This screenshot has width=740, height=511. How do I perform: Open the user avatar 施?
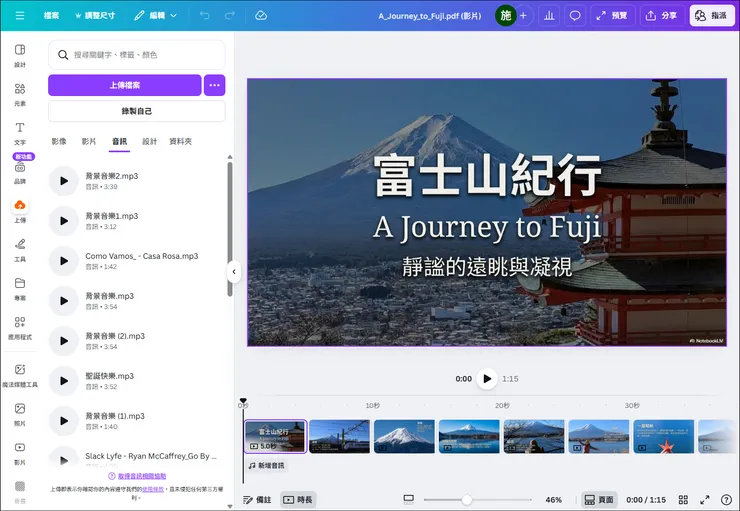[505, 16]
